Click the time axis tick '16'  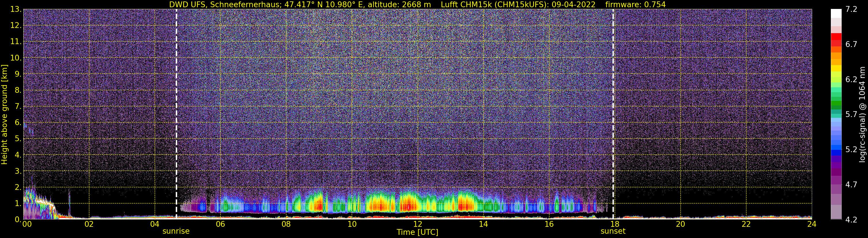click(549, 224)
